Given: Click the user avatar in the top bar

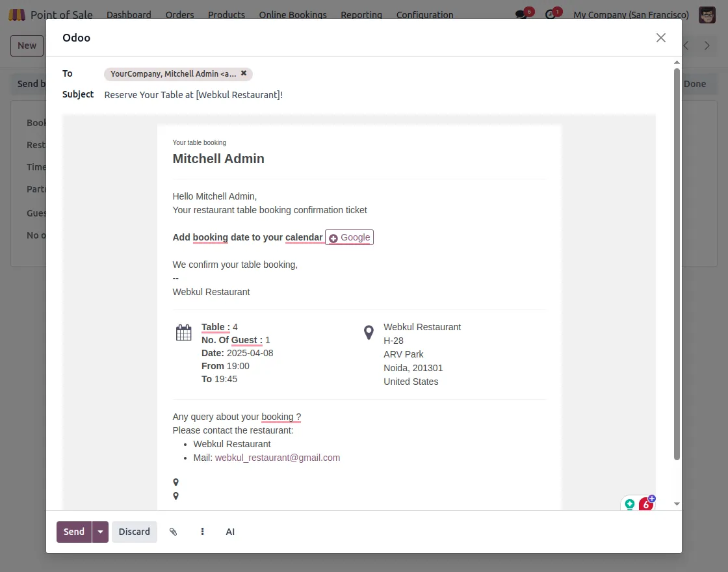Looking at the screenshot, I should tap(707, 14).
